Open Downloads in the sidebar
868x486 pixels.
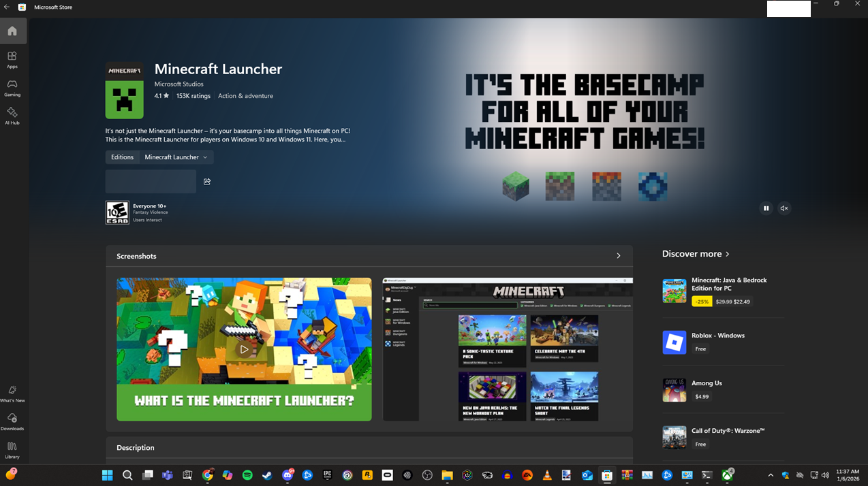pyautogui.click(x=12, y=423)
